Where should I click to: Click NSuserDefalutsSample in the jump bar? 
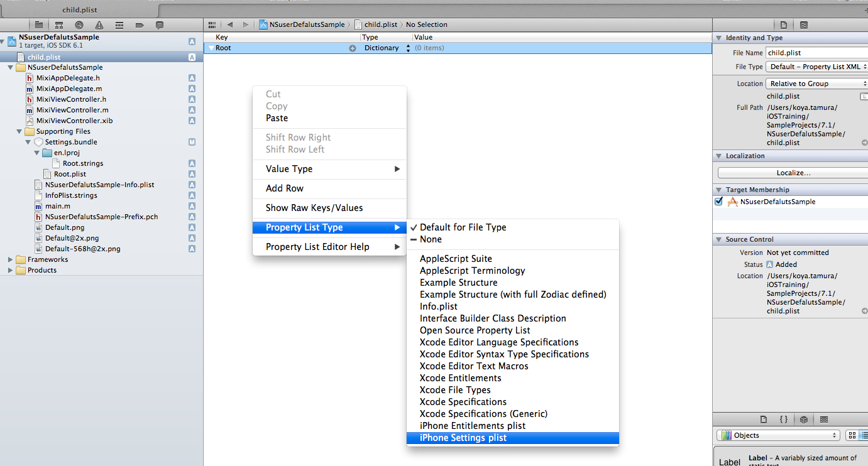click(x=302, y=24)
